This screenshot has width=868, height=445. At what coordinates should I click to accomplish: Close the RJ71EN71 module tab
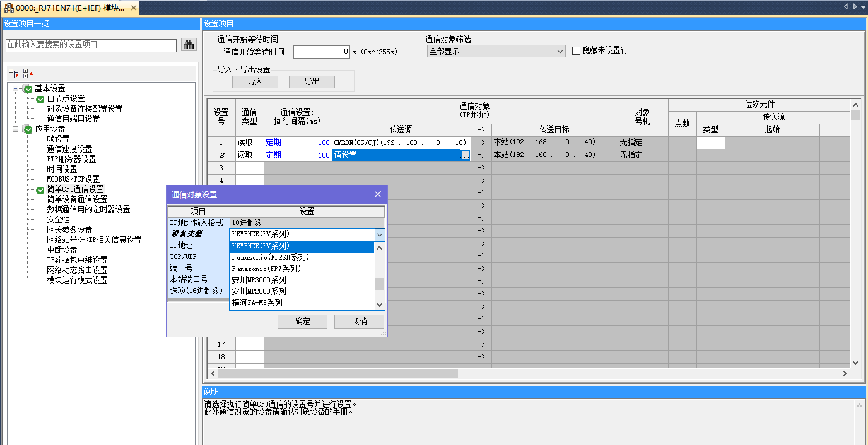tap(132, 8)
